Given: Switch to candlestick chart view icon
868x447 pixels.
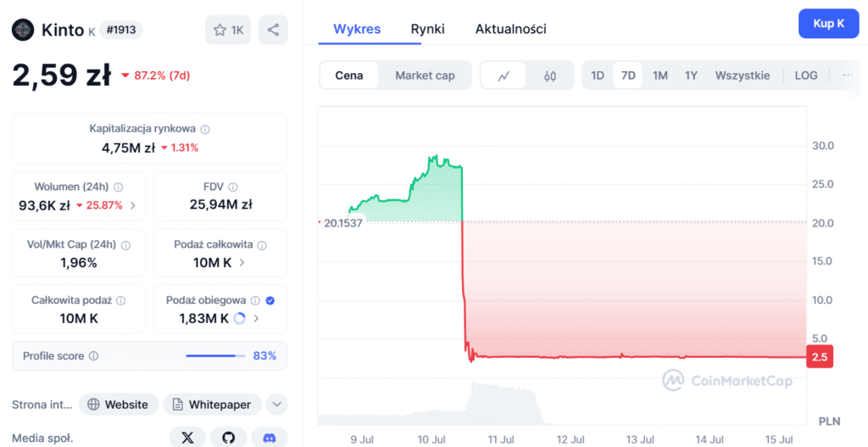Looking at the screenshot, I should click(x=550, y=75).
